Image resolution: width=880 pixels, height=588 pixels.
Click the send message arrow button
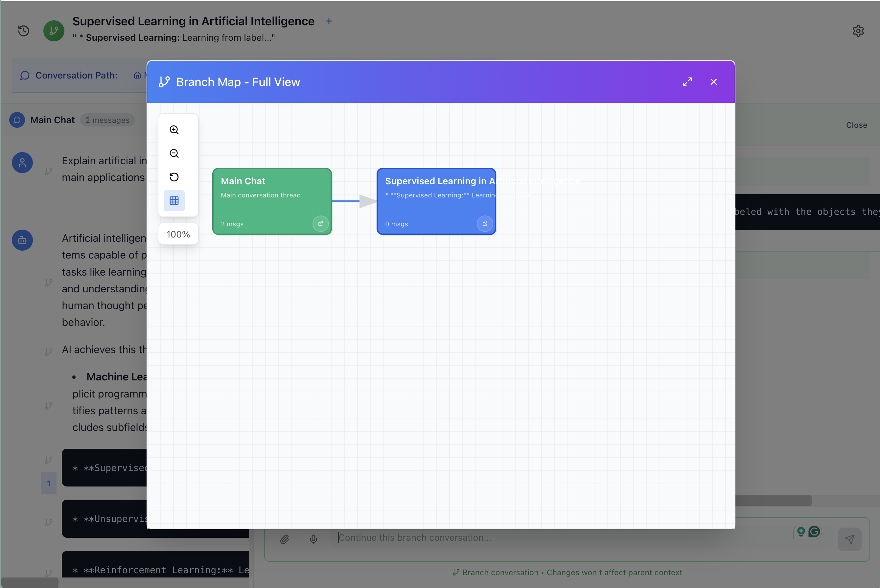(850, 539)
